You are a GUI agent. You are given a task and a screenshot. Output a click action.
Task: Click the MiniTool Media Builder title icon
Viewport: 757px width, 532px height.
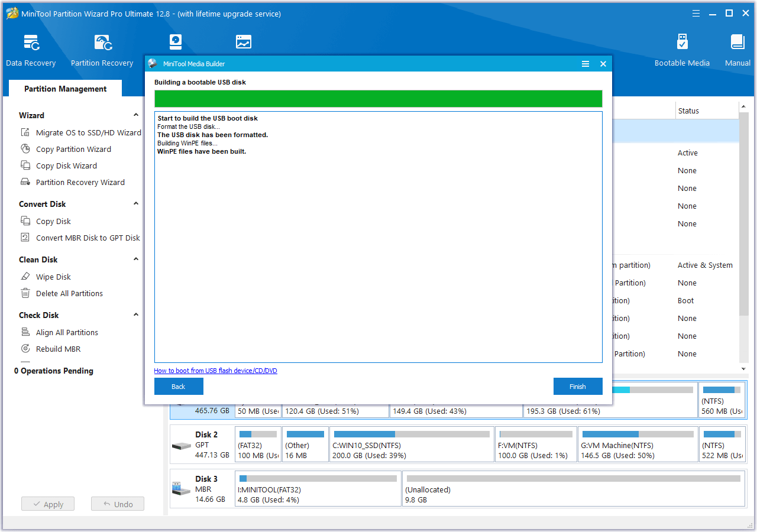point(153,64)
